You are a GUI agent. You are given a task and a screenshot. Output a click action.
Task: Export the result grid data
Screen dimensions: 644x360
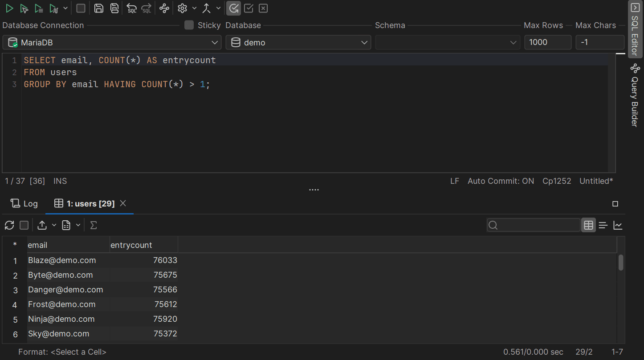point(42,225)
